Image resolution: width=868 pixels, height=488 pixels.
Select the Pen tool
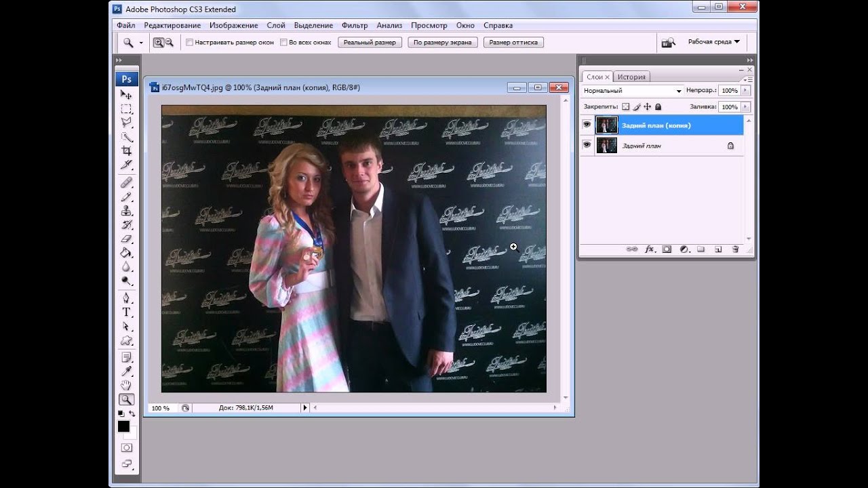coord(127,298)
